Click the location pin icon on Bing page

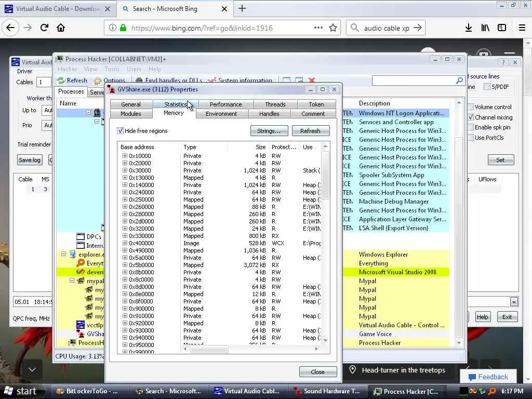pos(353,370)
